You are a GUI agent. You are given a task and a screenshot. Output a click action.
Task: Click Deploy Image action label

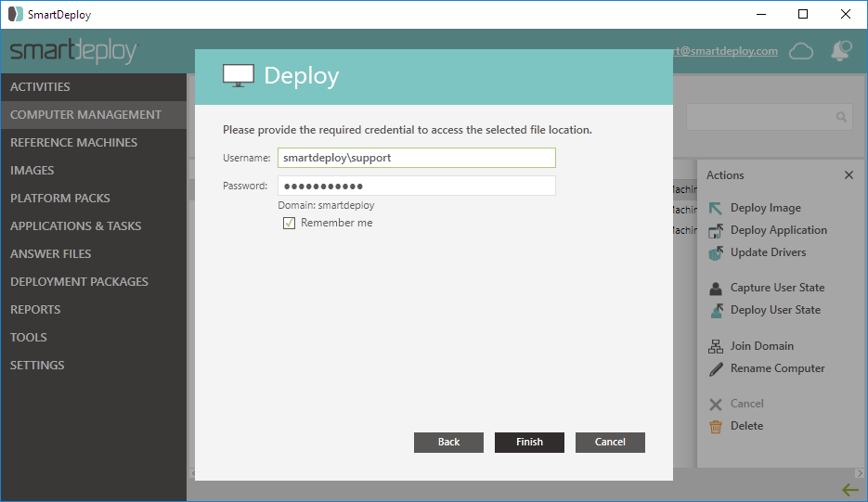click(766, 208)
